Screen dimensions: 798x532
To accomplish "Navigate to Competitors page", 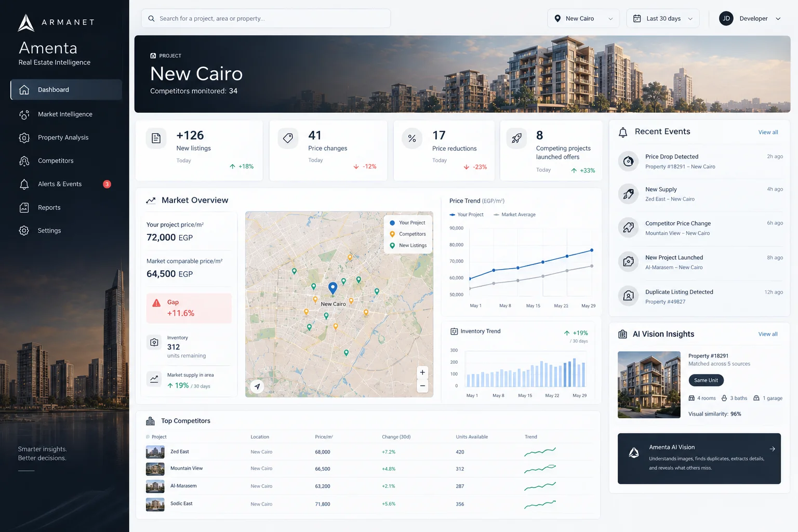I will tap(56, 161).
